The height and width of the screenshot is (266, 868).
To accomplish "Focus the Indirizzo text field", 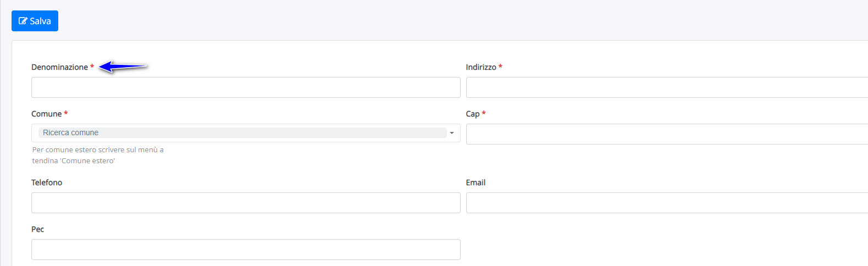I will coord(667,87).
